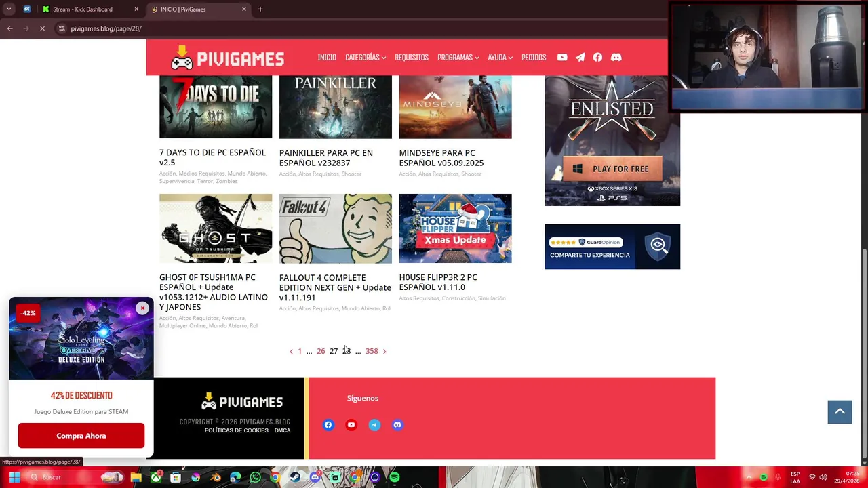Open the Facebook icon in header navigation
The width and height of the screenshot is (868, 488).
(597, 58)
